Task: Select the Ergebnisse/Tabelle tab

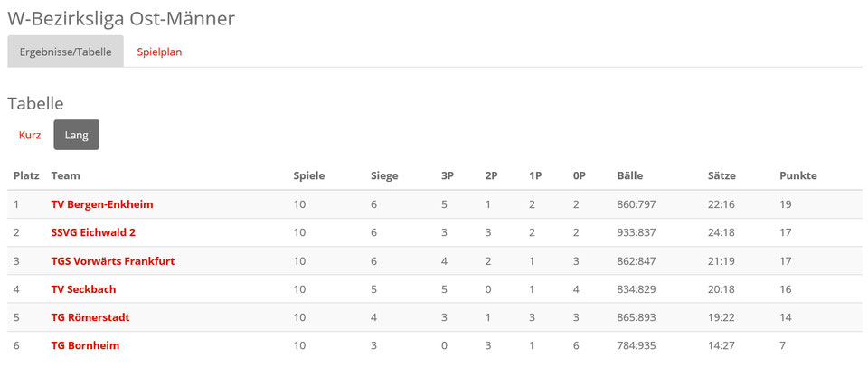Action: click(65, 52)
